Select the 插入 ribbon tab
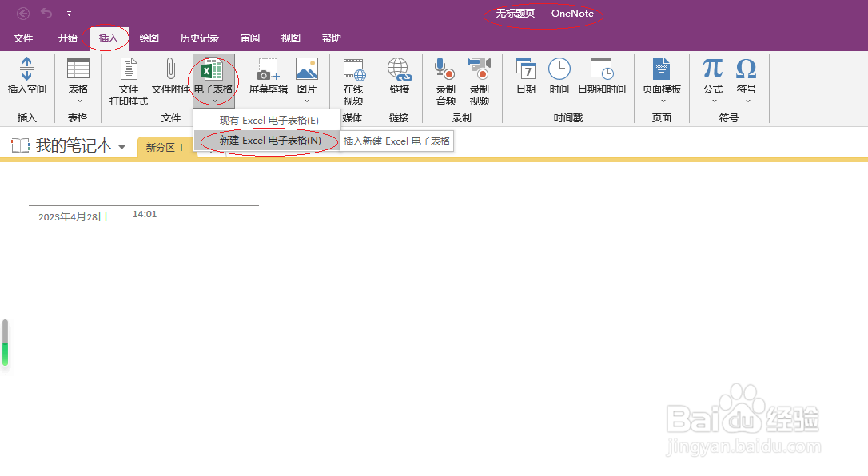Screen dimensions: 868x476 (x=109, y=38)
